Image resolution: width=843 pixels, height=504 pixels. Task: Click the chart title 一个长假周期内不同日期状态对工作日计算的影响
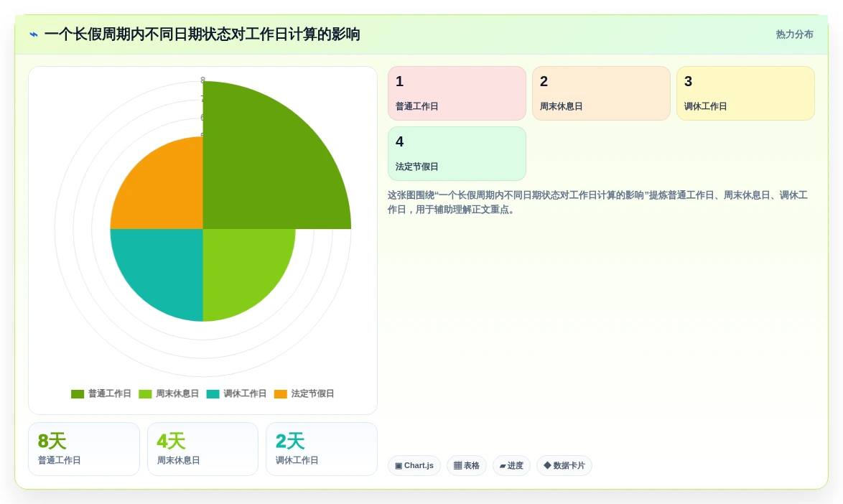202,34
